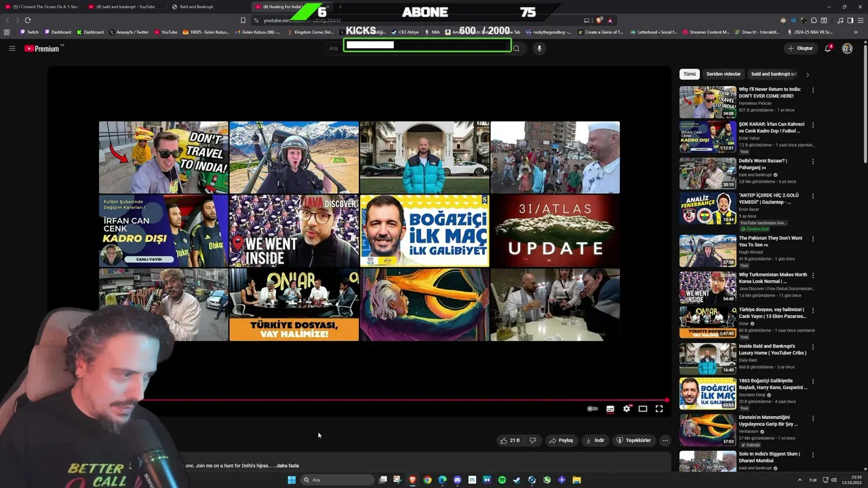Open Windows Start menu
The image size is (868, 488).
[x=292, y=480]
